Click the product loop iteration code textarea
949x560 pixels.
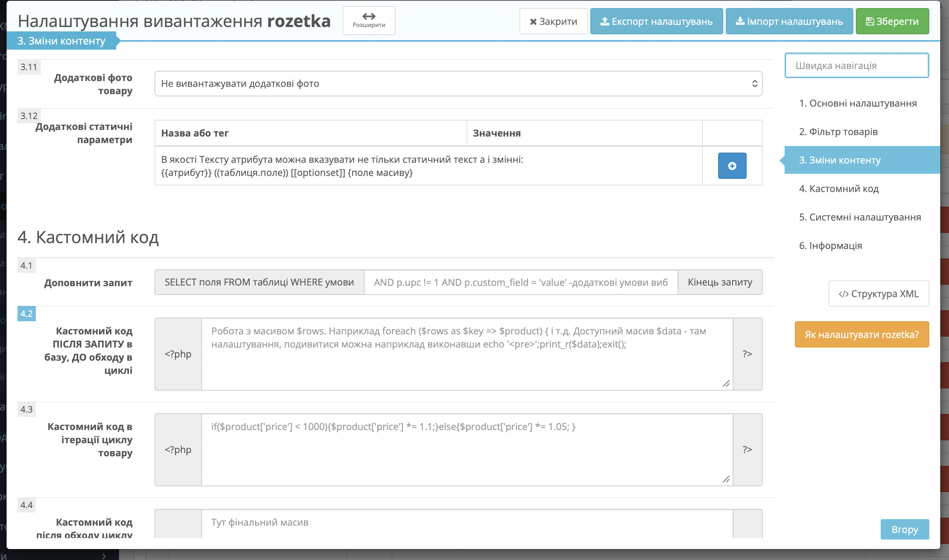467,449
